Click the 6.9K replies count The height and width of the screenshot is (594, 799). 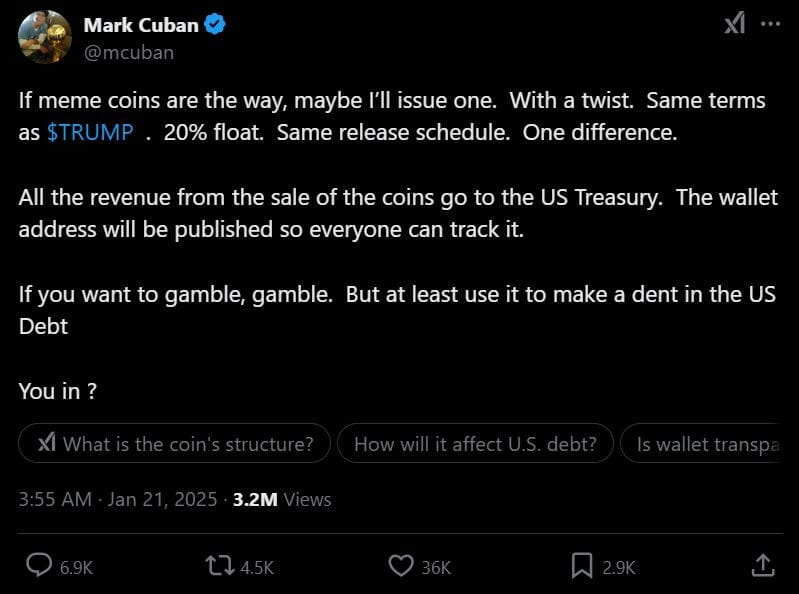tap(77, 567)
